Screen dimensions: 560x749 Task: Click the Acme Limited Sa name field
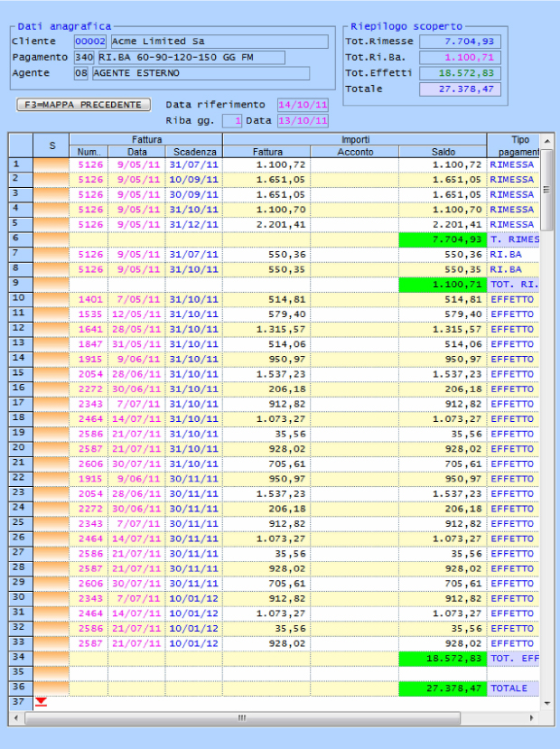tap(219, 42)
